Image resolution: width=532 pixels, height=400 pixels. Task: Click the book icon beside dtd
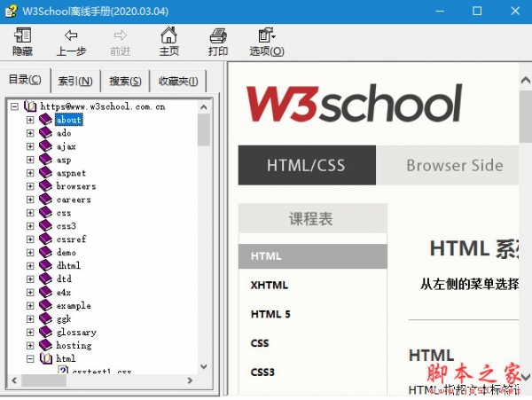[45, 278]
